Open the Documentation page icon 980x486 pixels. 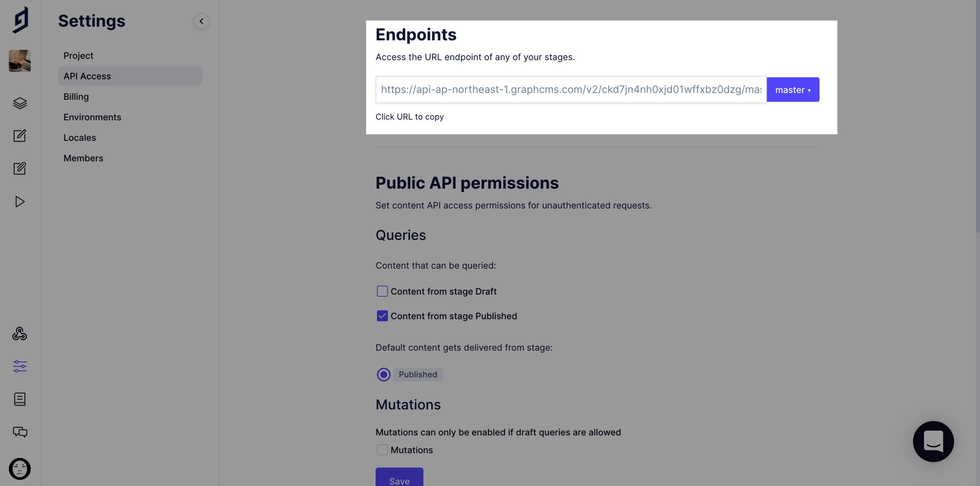click(x=20, y=399)
